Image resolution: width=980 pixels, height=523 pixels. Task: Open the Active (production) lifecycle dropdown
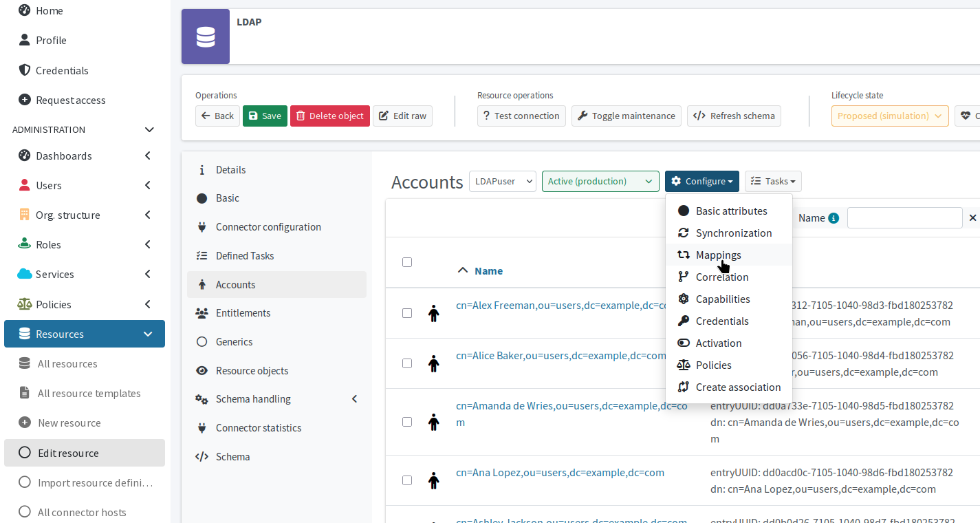tap(600, 181)
